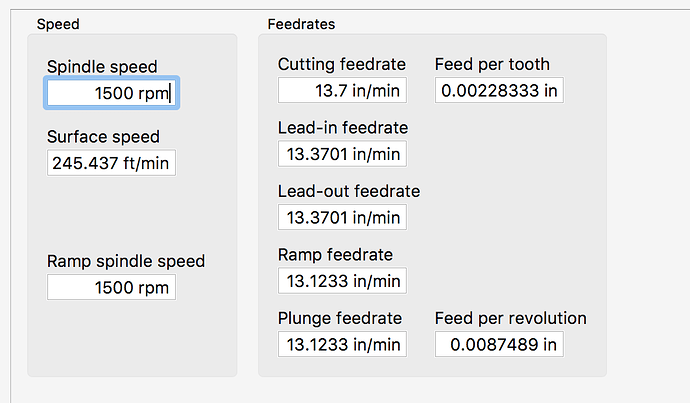Focus the Plunge feedrate value field
The height and width of the screenshot is (403, 690).
[342, 345]
